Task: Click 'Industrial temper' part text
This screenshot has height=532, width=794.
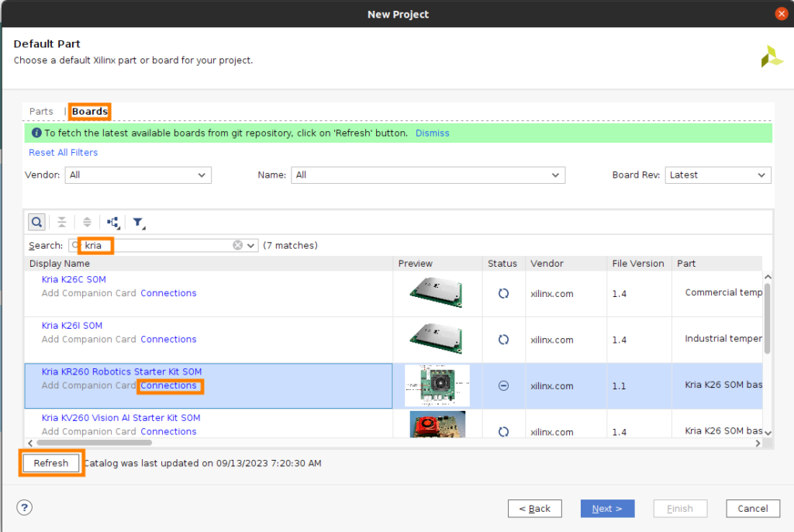Action: tap(723, 338)
